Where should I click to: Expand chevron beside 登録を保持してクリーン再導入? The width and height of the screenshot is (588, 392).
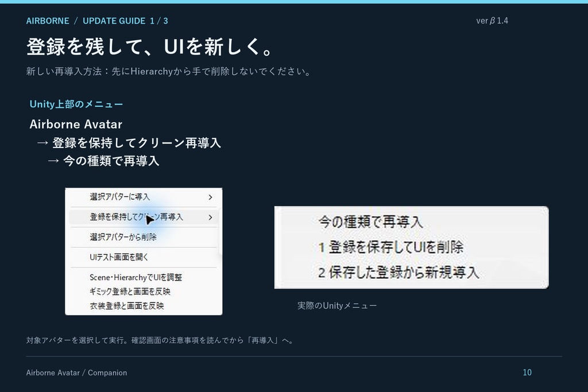point(210,218)
